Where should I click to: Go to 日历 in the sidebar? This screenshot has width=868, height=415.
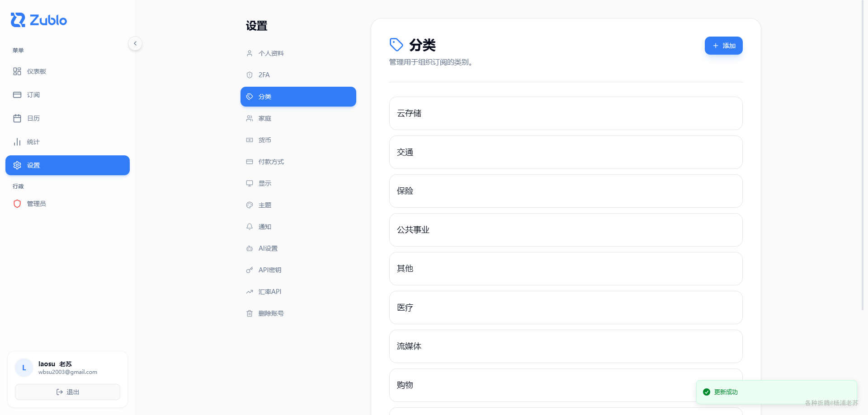[67, 118]
